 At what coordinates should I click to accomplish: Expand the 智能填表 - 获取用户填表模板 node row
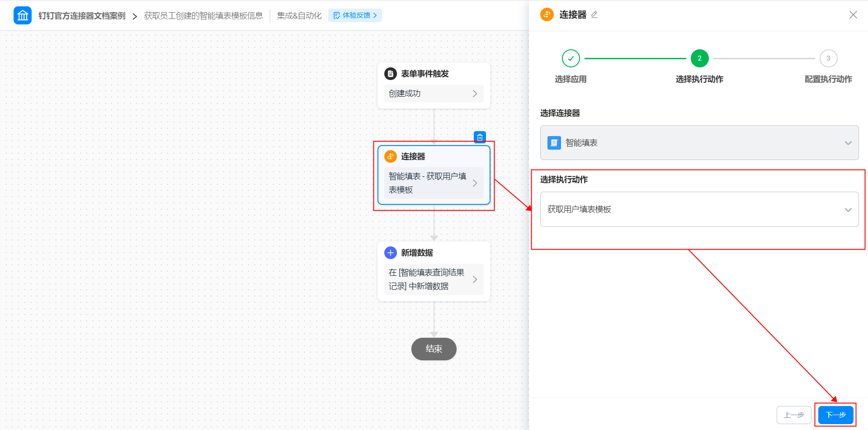pos(434,183)
